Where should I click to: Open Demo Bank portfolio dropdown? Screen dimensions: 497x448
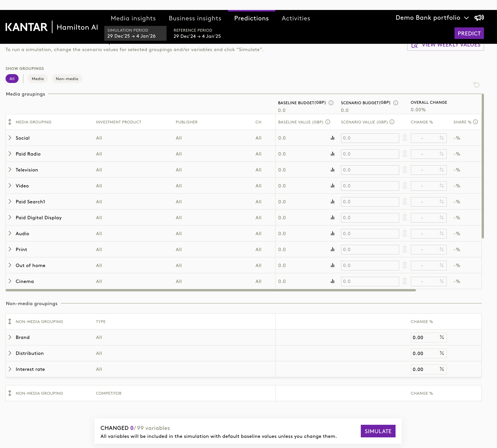pyautogui.click(x=432, y=18)
